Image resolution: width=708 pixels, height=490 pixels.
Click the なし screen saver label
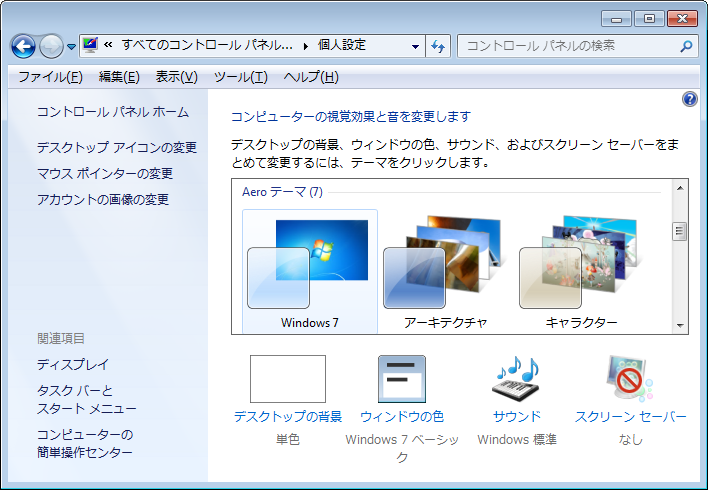click(630, 439)
